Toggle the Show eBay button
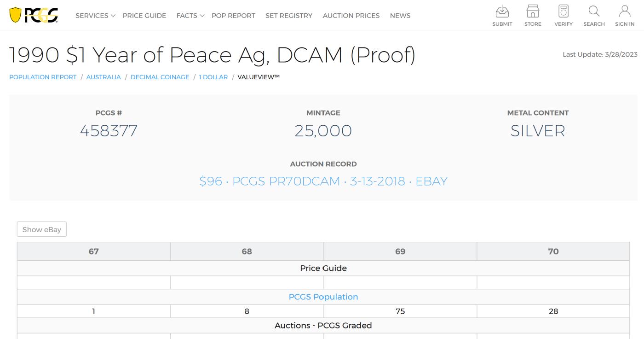Viewport: 644px width, 339px height. (x=42, y=229)
